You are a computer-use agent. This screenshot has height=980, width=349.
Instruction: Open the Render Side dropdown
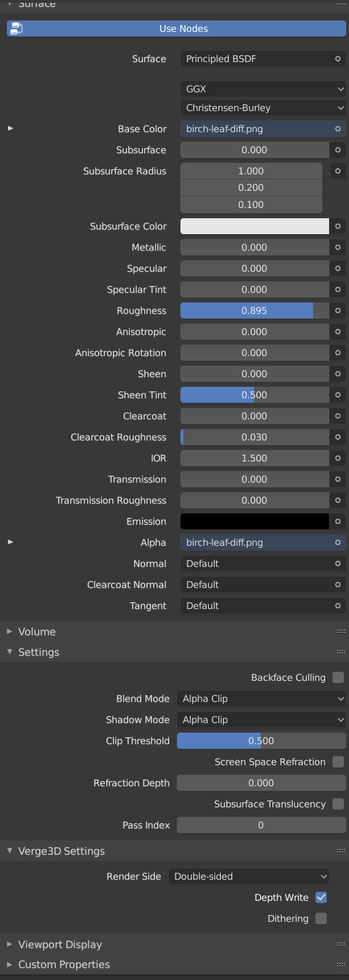(x=249, y=876)
